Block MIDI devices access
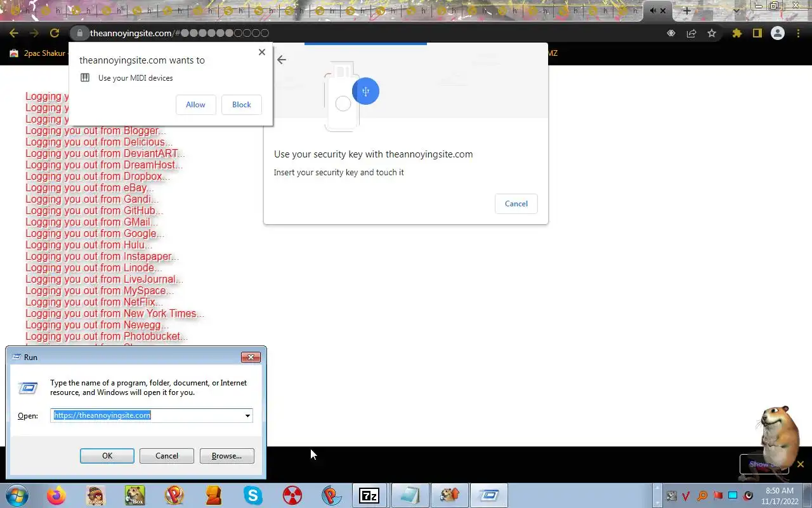Viewport: 812px width, 508px height. [x=242, y=105]
